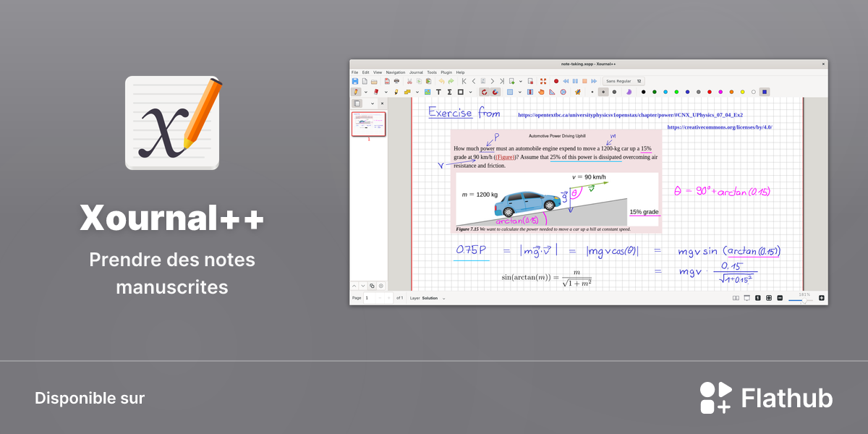Select the Draw rectangle shape tool
This screenshot has height=434, width=868.
coord(461,92)
